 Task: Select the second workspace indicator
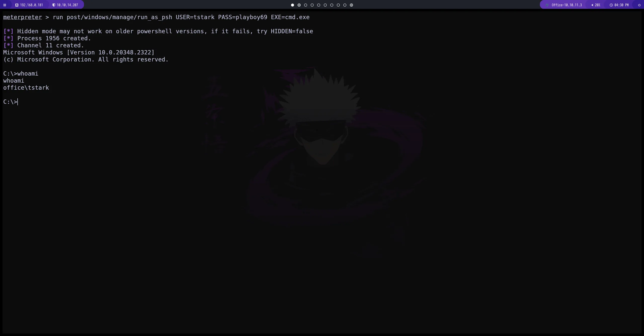pos(299,5)
